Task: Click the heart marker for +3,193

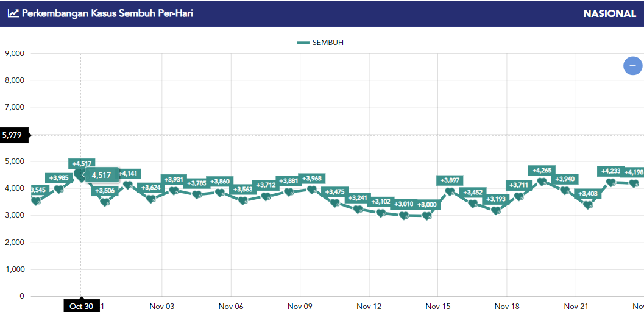Action: point(496,211)
